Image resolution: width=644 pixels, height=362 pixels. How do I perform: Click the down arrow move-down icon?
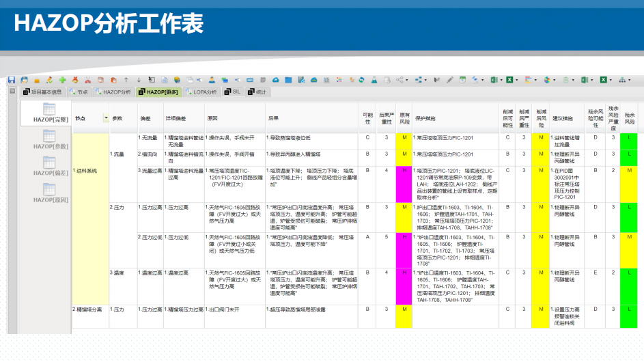[139, 80]
